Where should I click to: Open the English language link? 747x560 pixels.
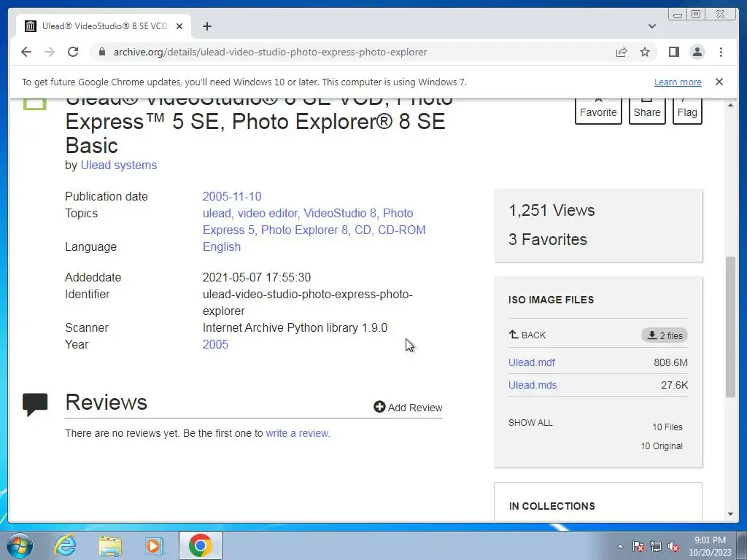[222, 246]
